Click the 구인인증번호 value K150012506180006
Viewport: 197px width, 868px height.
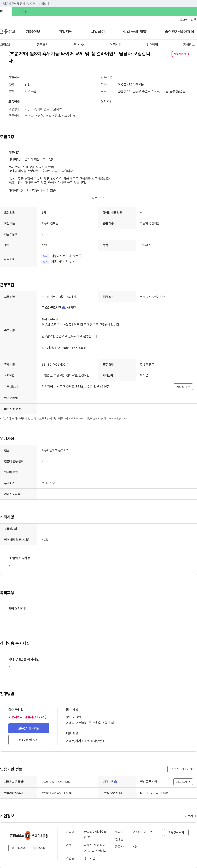click(x=154, y=793)
